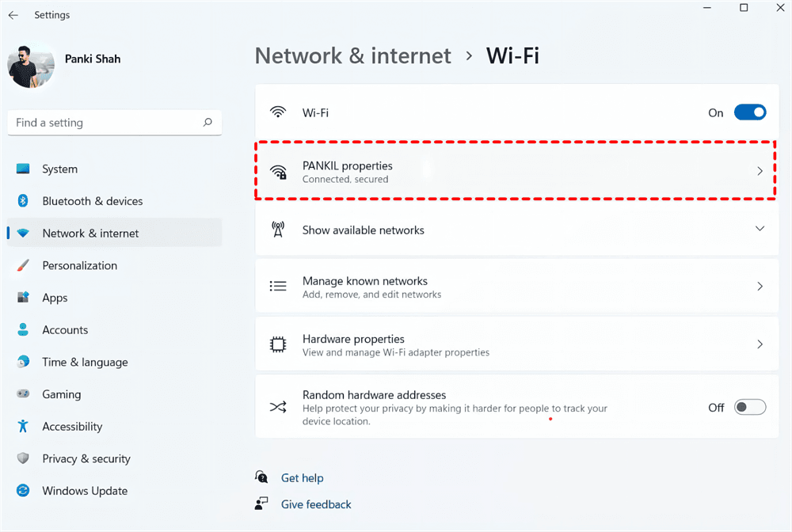The image size is (792, 532).
Task: Click the Gaming controller icon
Action: coord(23,394)
